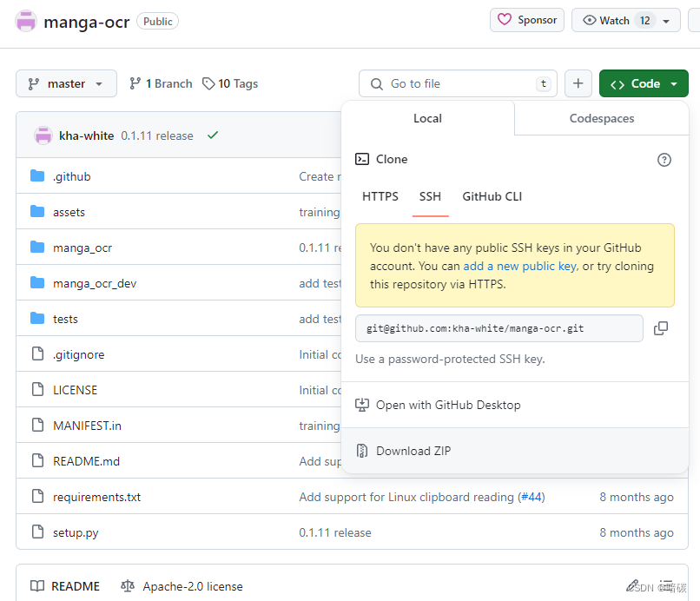Toggle the green Code dropdown button
The image size is (700, 601).
(644, 83)
